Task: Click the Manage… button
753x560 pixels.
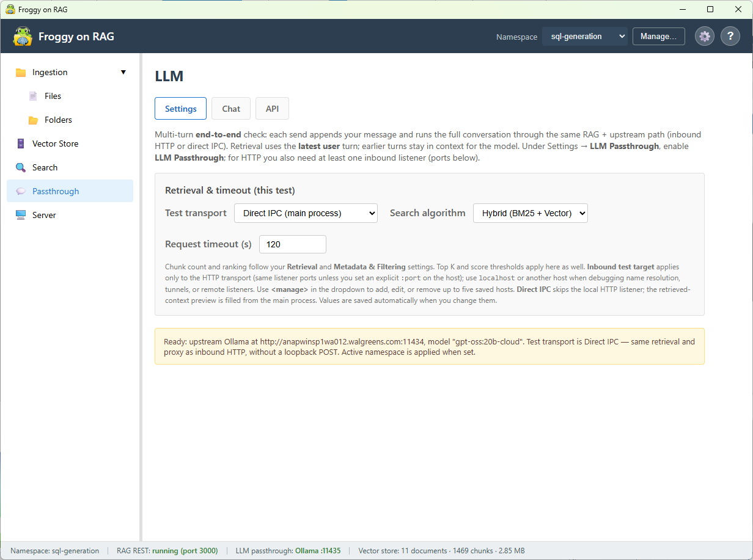Action: (x=658, y=36)
